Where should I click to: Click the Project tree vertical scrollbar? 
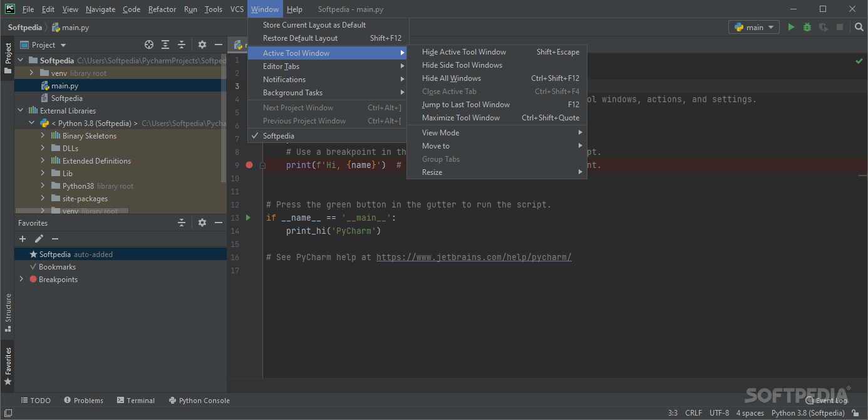coord(224,118)
